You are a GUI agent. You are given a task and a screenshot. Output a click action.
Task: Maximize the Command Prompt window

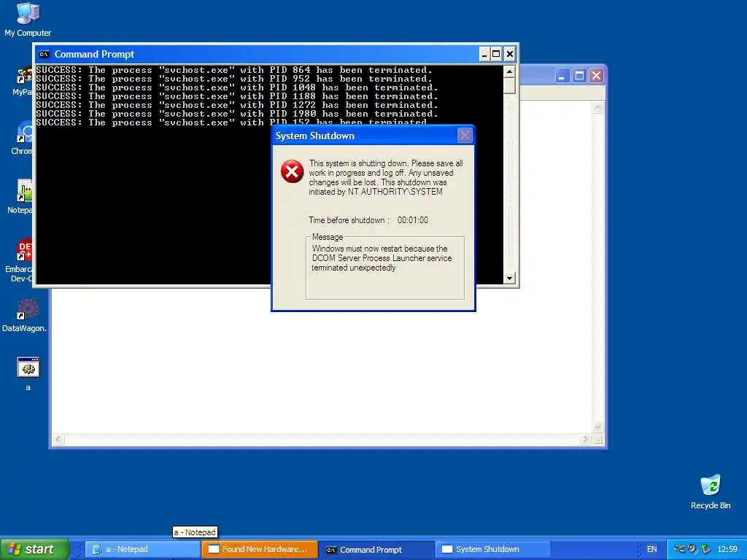click(496, 54)
